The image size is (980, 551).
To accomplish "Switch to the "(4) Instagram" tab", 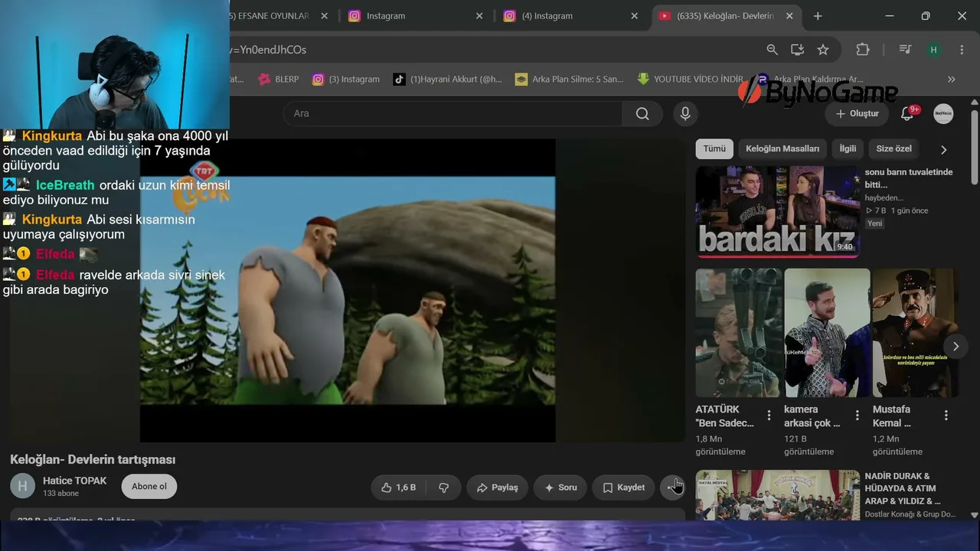I will click(570, 16).
